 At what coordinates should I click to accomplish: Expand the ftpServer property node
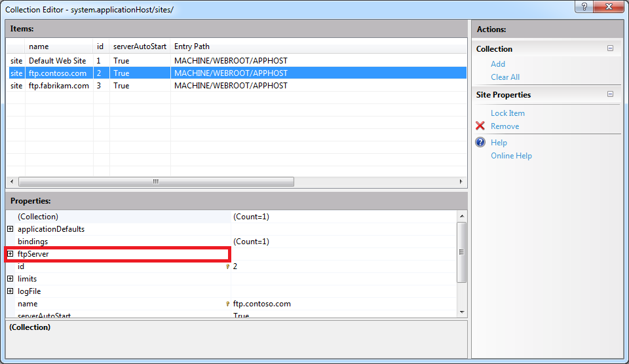coord(10,254)
